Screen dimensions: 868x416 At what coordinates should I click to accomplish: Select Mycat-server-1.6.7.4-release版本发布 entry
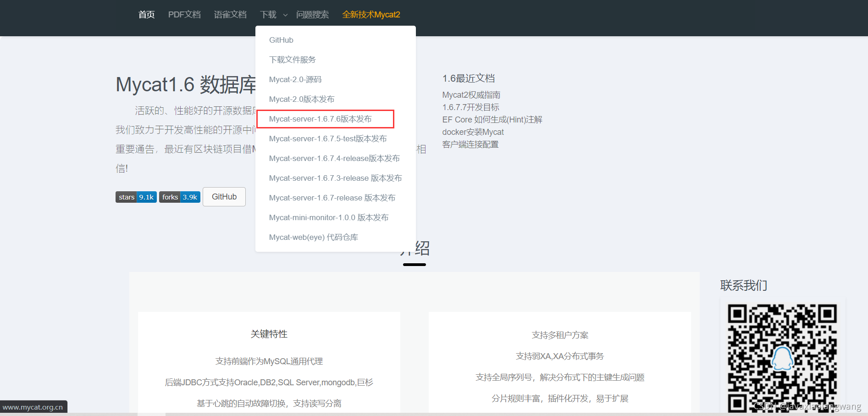(334, 158)
